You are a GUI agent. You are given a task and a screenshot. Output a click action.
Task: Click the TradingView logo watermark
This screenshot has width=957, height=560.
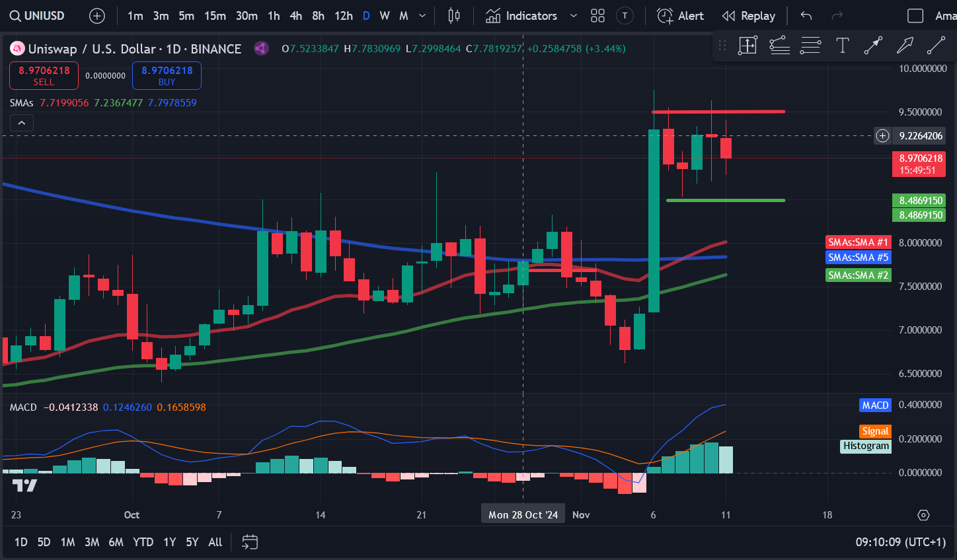24,485
